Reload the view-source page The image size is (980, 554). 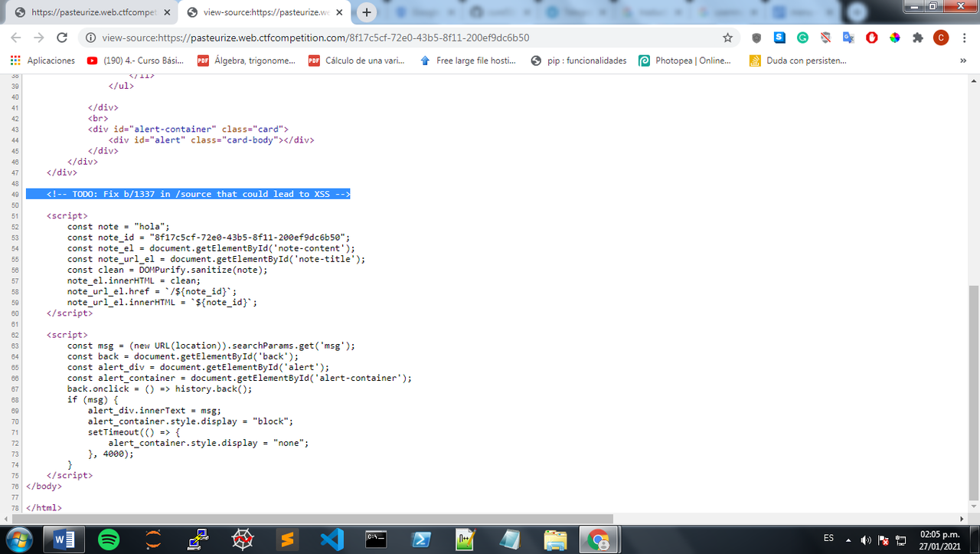tap(62, 38)
